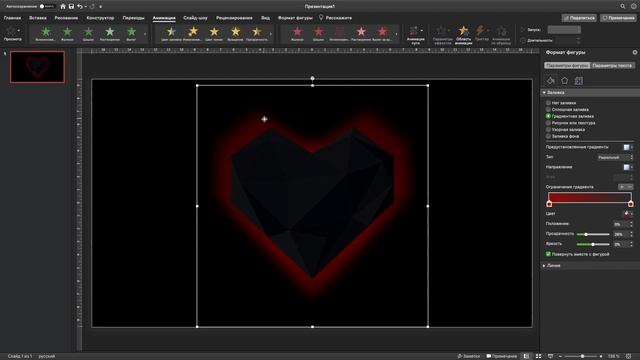This screenshot has width=640, height=360.
Task: Toggle the Автосохранение switch
Action: (x=47, y=7)
